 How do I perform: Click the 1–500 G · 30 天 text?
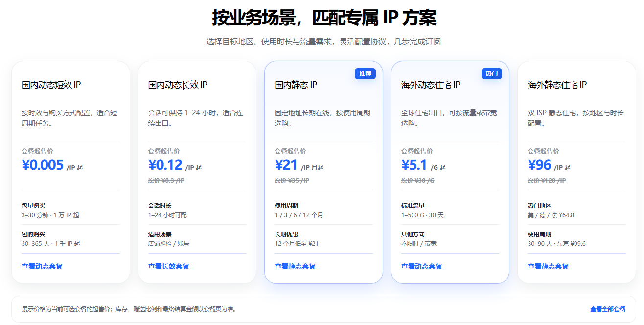423,215
